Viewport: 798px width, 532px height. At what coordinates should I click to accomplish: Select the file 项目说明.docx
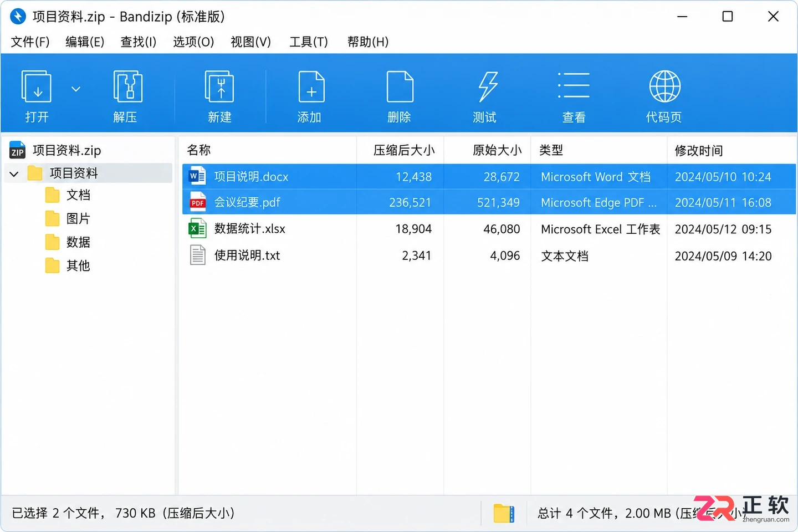[251, 177]
